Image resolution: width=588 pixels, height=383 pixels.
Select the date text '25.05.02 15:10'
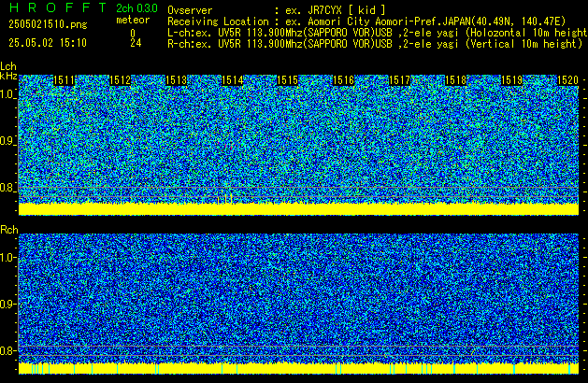tap(48, 43)
